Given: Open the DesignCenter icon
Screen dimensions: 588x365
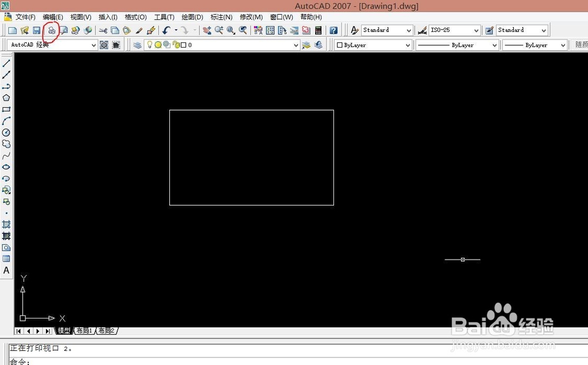Looking at the screenshot, I should coord(270,31).
